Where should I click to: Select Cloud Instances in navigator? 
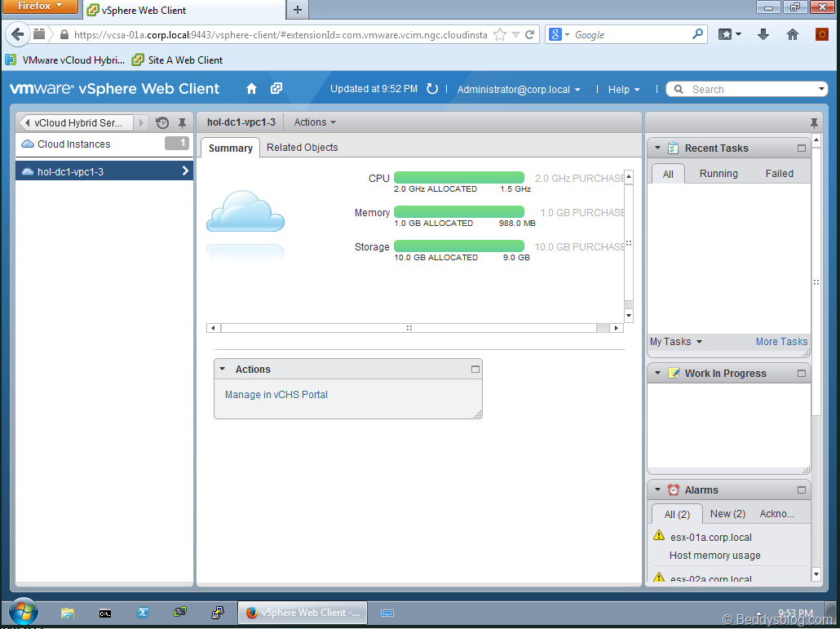(104, 144)
